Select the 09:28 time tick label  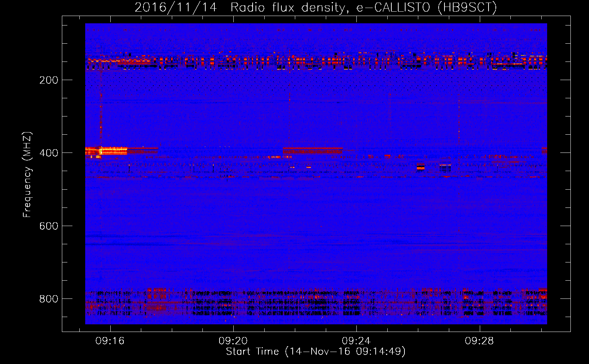point(479,341)
